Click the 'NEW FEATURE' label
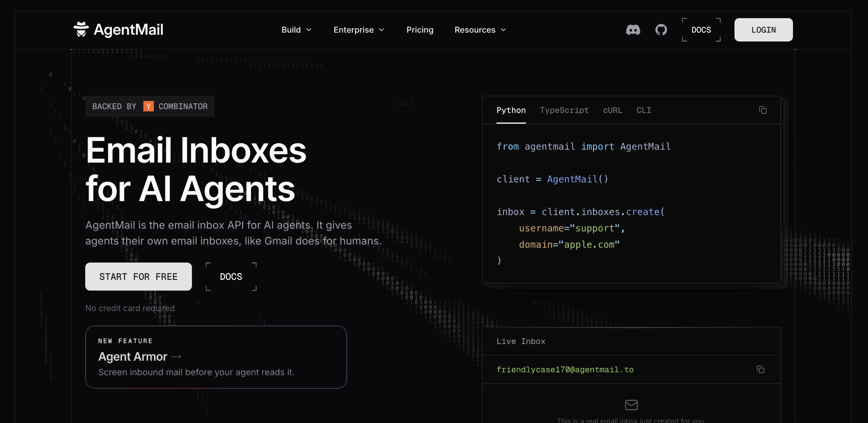This screenshot has height=423, width=868. click(x=125, y=341)
